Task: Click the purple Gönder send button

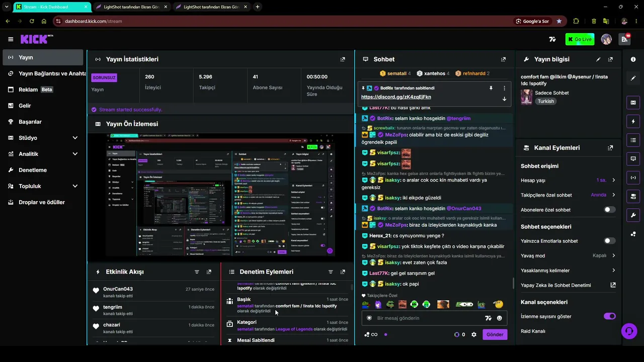Action: (x=495, y=334)
